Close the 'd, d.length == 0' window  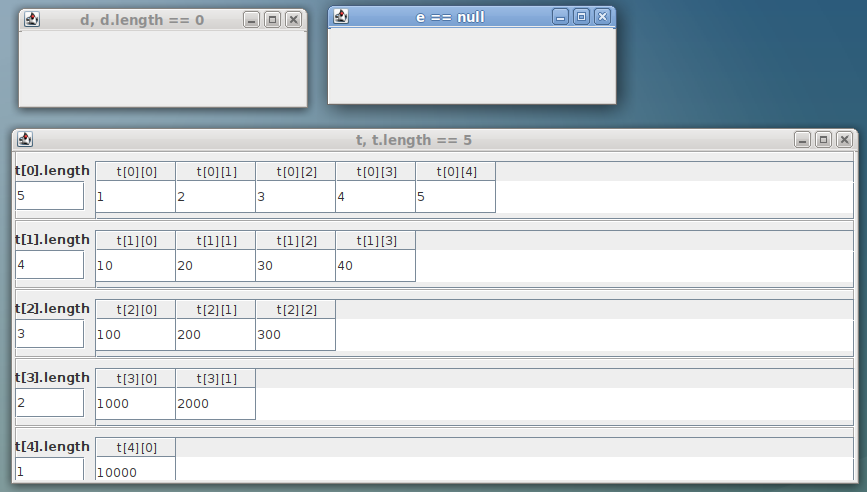(293, 20)
